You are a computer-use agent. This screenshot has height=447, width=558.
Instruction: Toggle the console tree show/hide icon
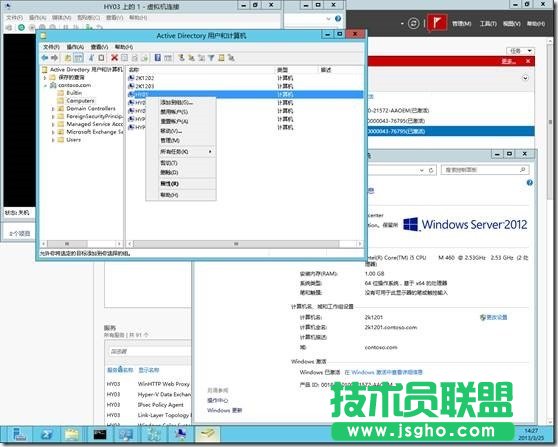[x=78, y=58]
